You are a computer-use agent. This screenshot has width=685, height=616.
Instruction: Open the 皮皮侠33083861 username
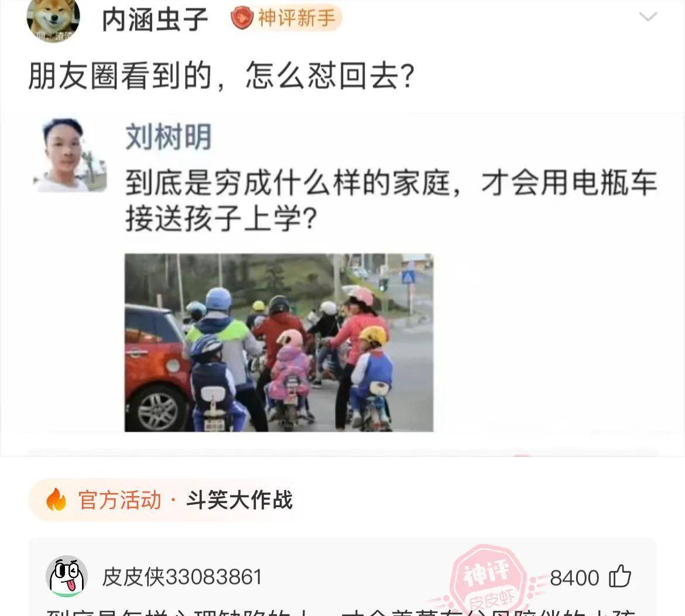[x=181, y=577]
